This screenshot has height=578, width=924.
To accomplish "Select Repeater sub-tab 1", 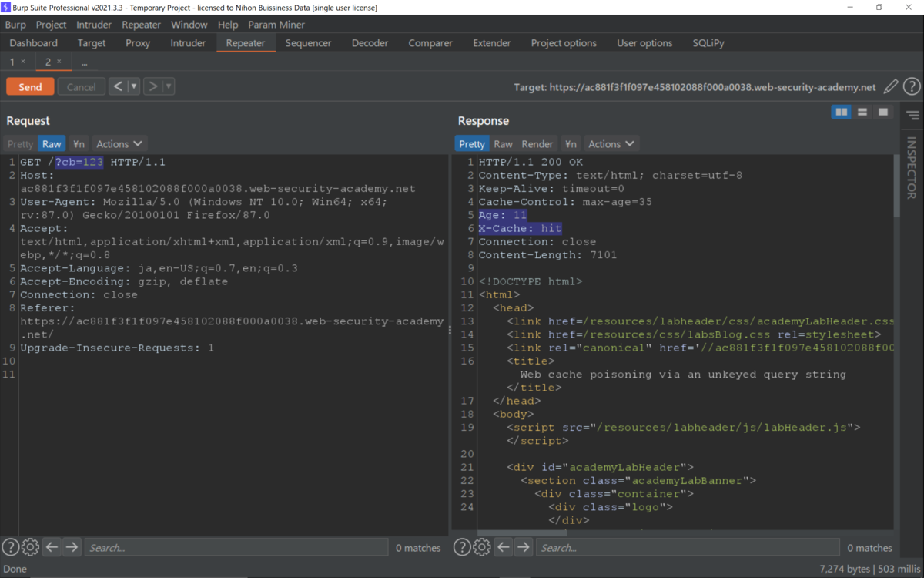I will tap(12, 62).
